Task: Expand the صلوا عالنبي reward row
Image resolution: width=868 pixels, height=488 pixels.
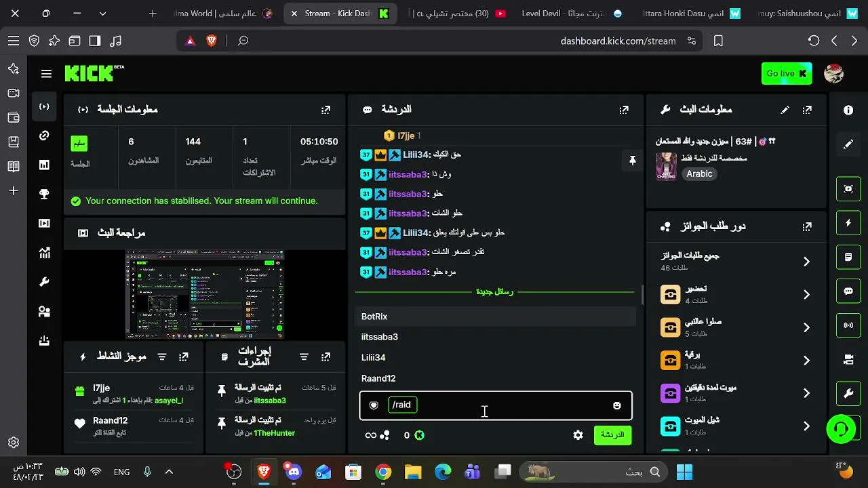Action: click(x=736, y=327)
